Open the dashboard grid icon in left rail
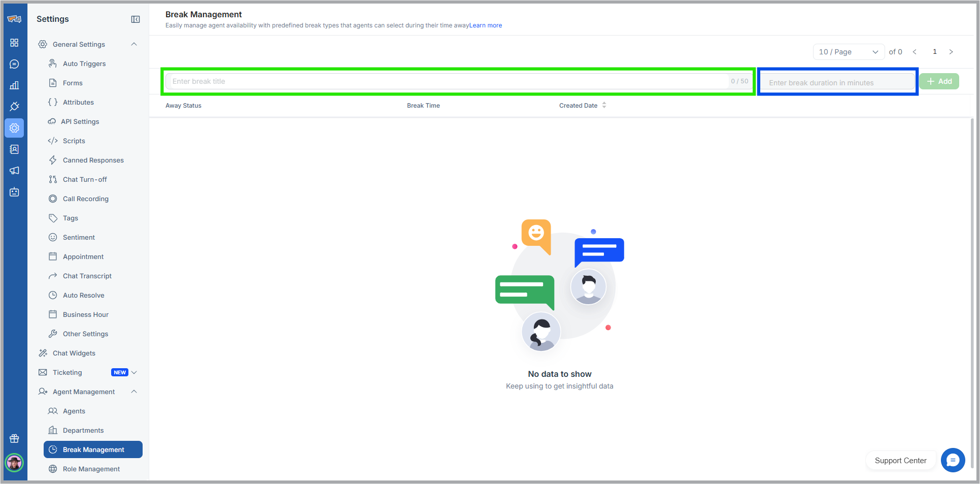The image size is (980, 484). coord(14,43)
